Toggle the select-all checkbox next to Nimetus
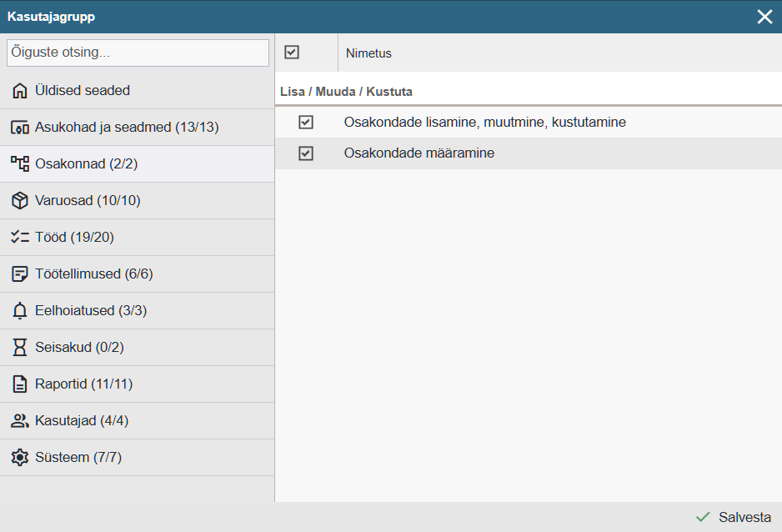Image resolution: width=782 pixels, height=532 pixels. (x=292, y=53)
